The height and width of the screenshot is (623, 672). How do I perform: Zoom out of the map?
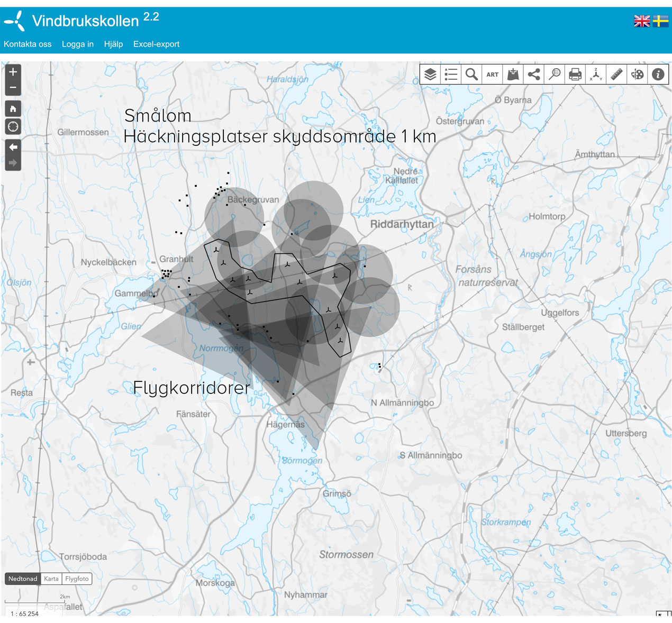[x=13, y=87]
